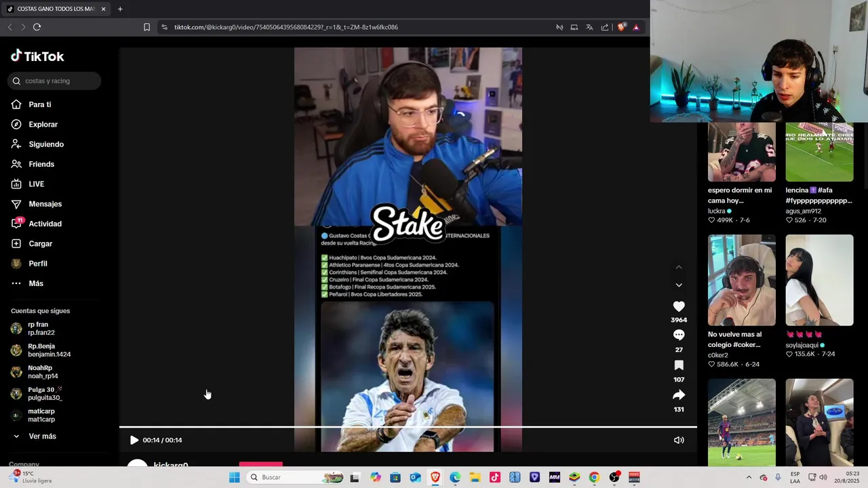Open Copilot from taskbar

coord(376,477)
